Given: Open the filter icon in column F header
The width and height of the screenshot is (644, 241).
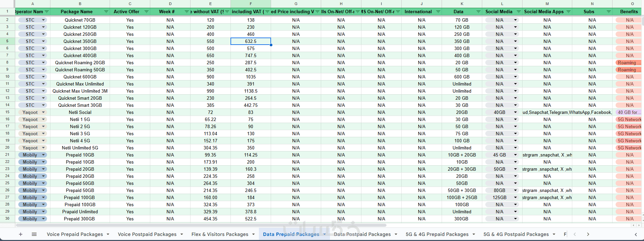Looking at the screenshot, I should click(267, 11).
